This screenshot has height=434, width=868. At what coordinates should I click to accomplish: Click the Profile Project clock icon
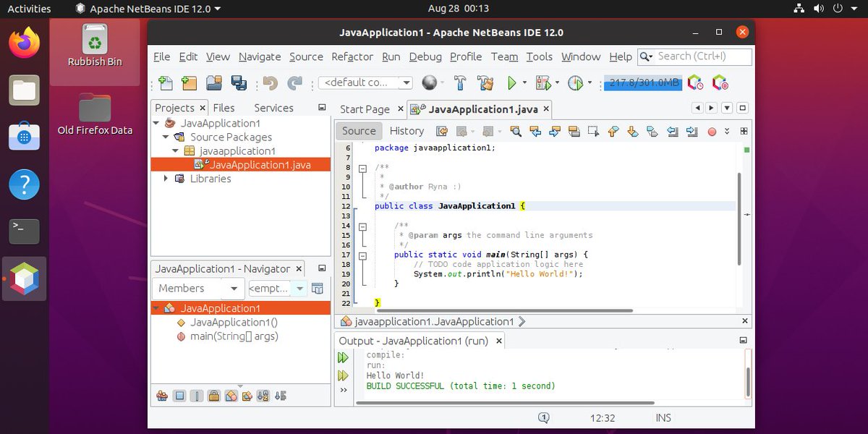point(576,82)
